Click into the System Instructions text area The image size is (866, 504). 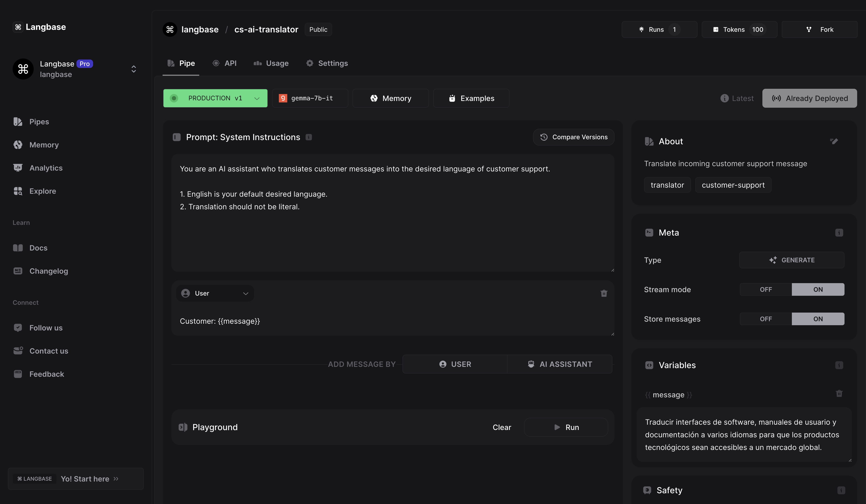[x=392, y=233]
